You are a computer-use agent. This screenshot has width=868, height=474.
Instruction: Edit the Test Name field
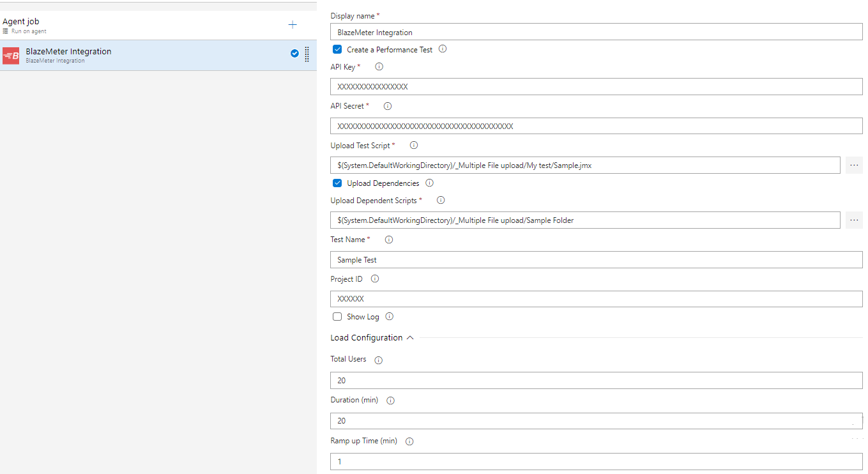pyautogui.click(x=597, y=259)
